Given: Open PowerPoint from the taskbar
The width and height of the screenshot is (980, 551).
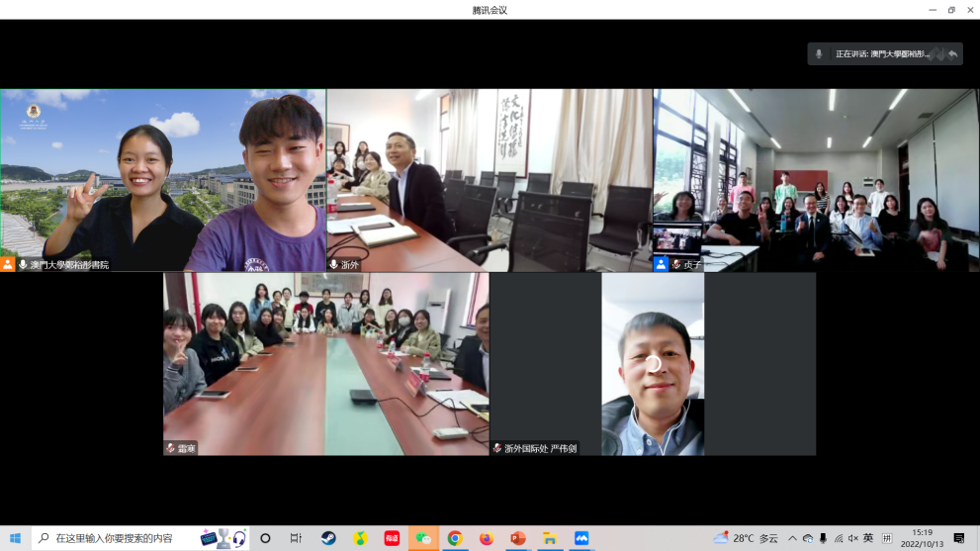Looking at the screenshot, I should point(517,538).
